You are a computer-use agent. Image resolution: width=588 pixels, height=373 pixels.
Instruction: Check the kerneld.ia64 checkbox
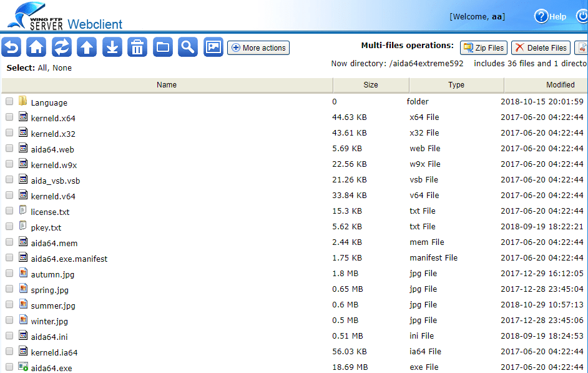[x=9, y=351]
